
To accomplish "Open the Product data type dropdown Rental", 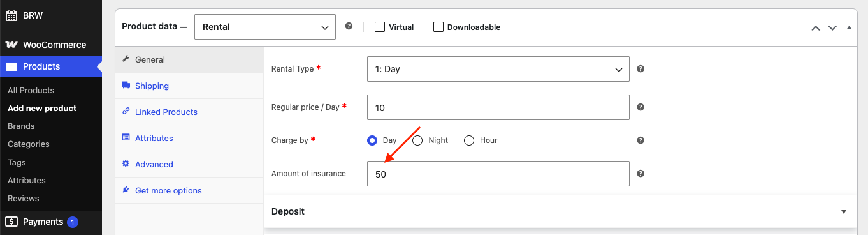I will click(265, 27).
